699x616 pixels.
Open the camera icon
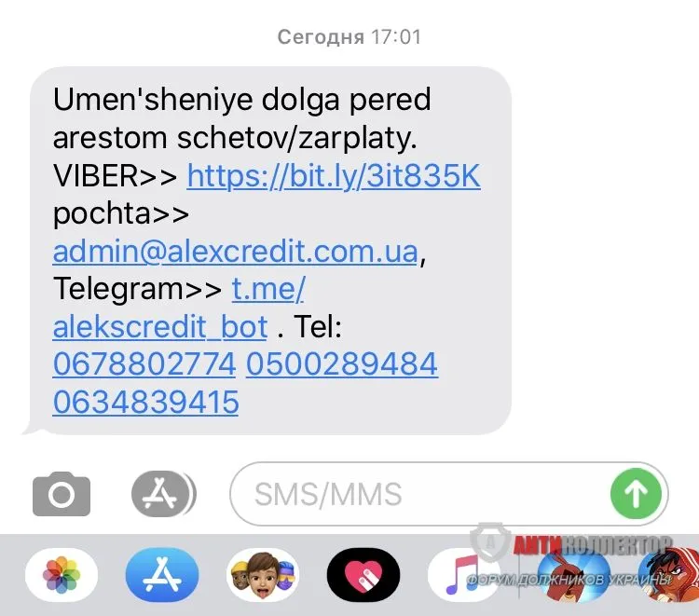click(x=62, y=493)
